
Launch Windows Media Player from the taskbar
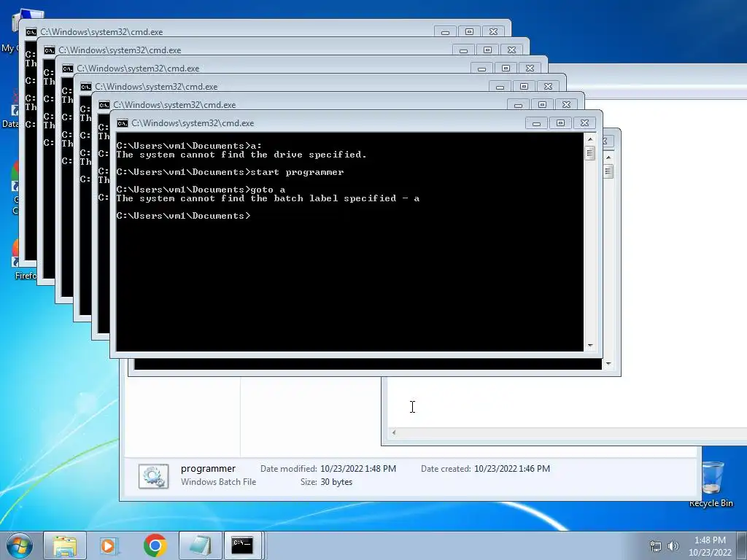(109, 545)
